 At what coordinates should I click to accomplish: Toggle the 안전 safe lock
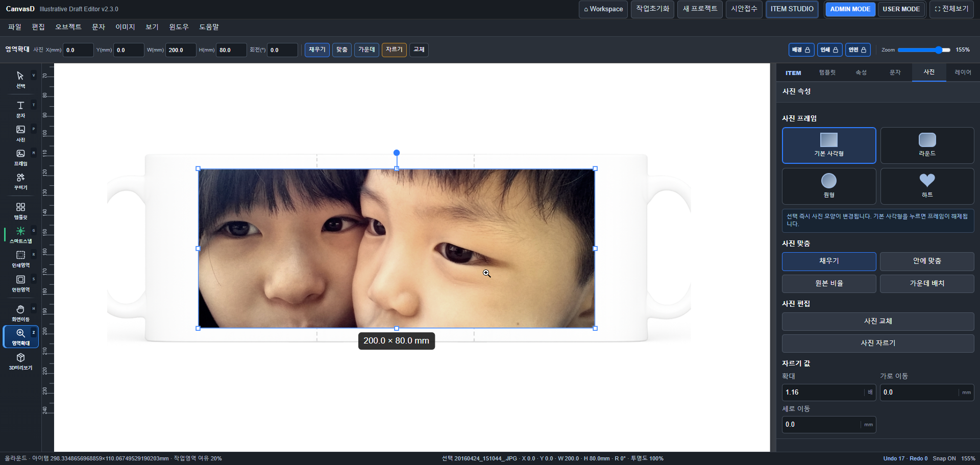pyautogui.click(x=857, y=50)
